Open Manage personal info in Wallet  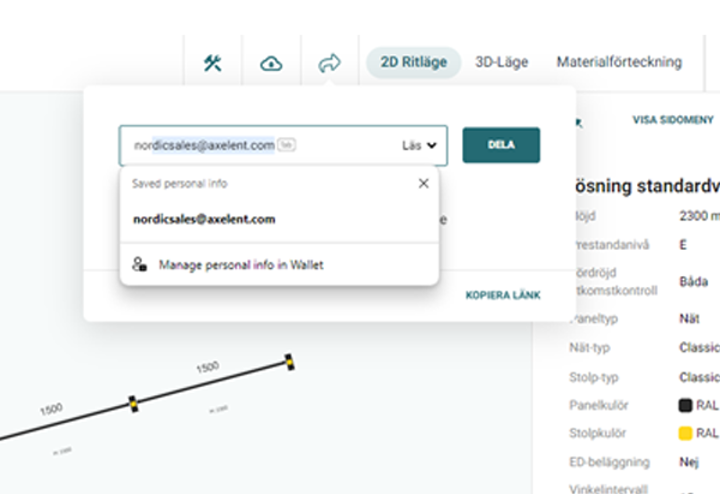point(240,265)
